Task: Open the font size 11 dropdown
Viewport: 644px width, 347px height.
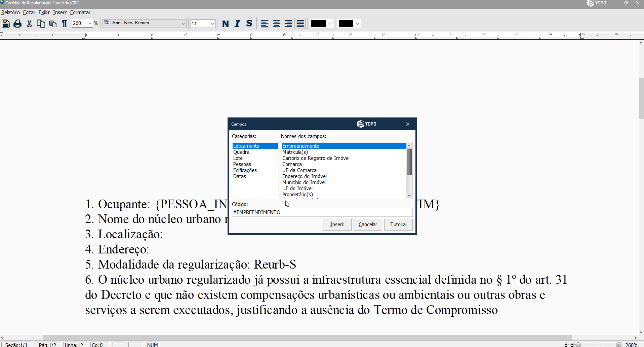Action: [x=211, y=23]
